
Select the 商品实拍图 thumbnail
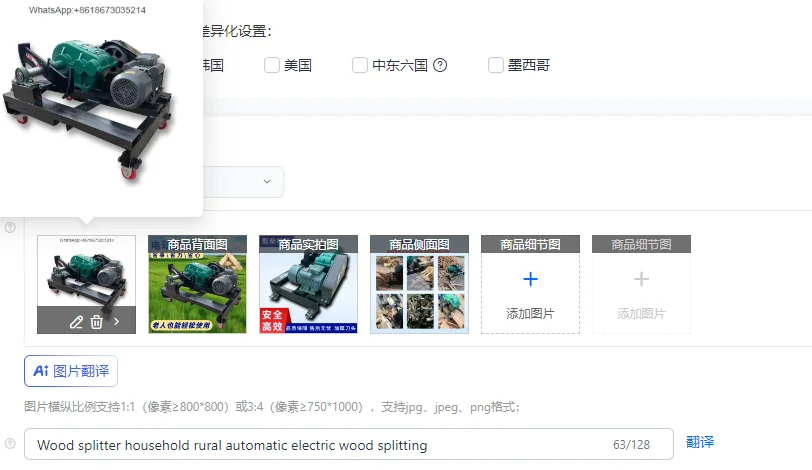point(308,284)
